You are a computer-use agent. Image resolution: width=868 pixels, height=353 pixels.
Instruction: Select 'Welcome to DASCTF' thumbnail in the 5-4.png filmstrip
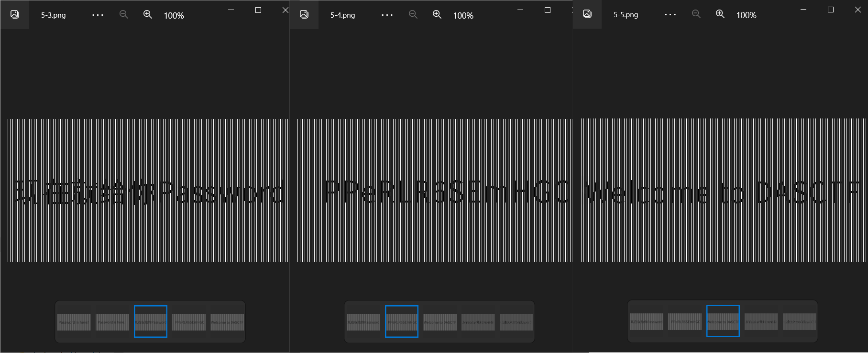pyautogui.click(x=440, y=322)
